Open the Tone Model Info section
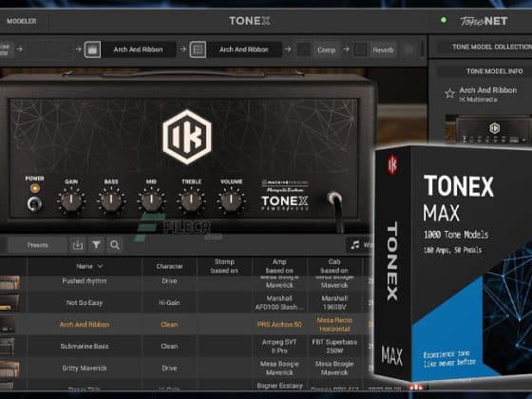This screenshot has width=532, height=399. (494, 71)
